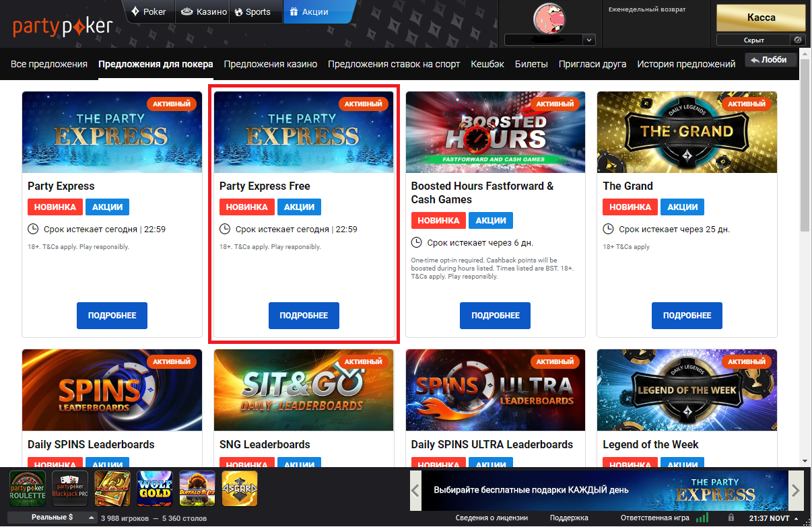
Task: Click the player avatar picture
Action: (x=550, y=17)
